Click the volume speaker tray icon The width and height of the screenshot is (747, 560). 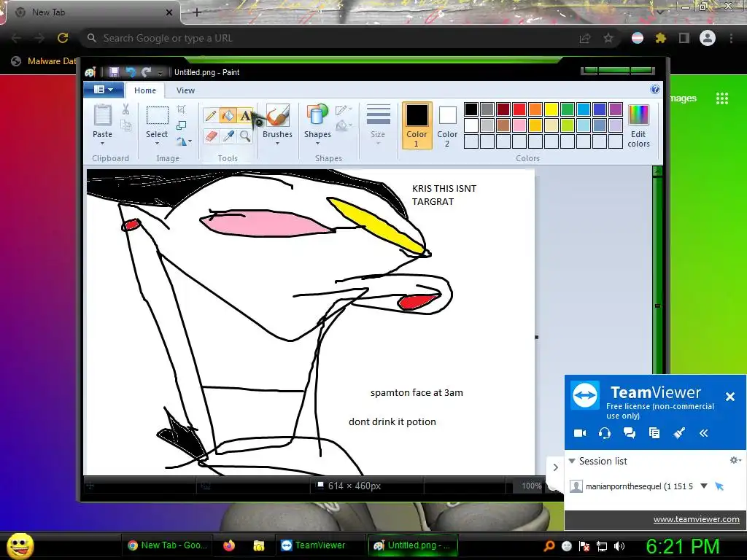click(x=619, y=546)
